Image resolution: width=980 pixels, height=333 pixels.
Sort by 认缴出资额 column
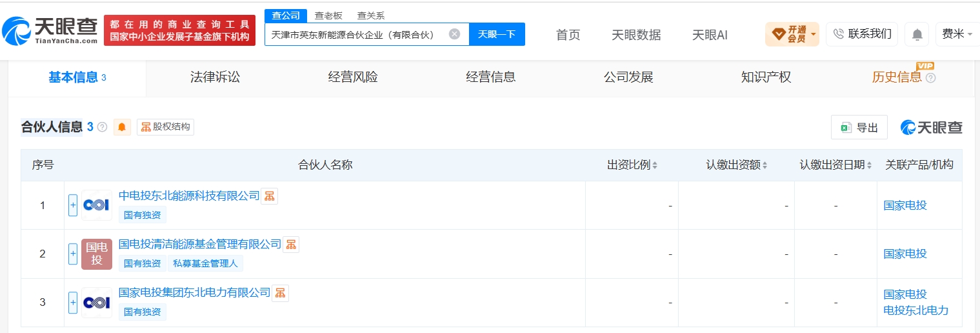(x=737, y=165)
